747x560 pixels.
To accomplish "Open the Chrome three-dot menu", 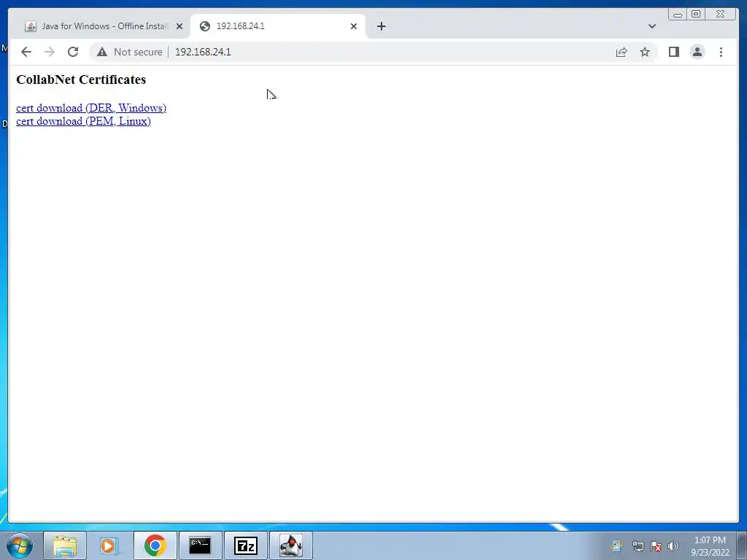I will click(721, 52).
